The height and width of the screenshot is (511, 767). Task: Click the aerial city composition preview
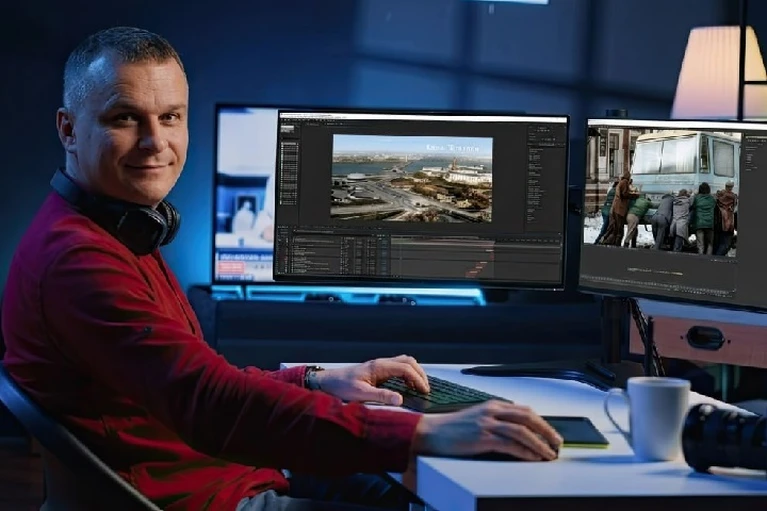pos(411,180)
